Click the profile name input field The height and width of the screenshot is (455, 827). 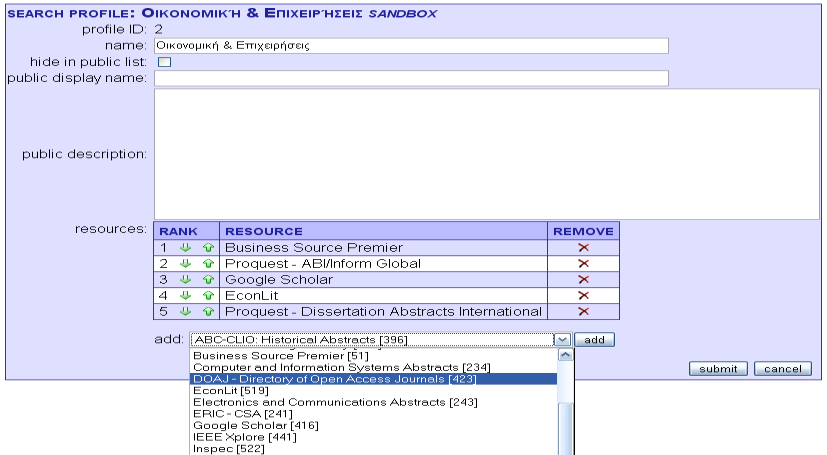[411, 46]
